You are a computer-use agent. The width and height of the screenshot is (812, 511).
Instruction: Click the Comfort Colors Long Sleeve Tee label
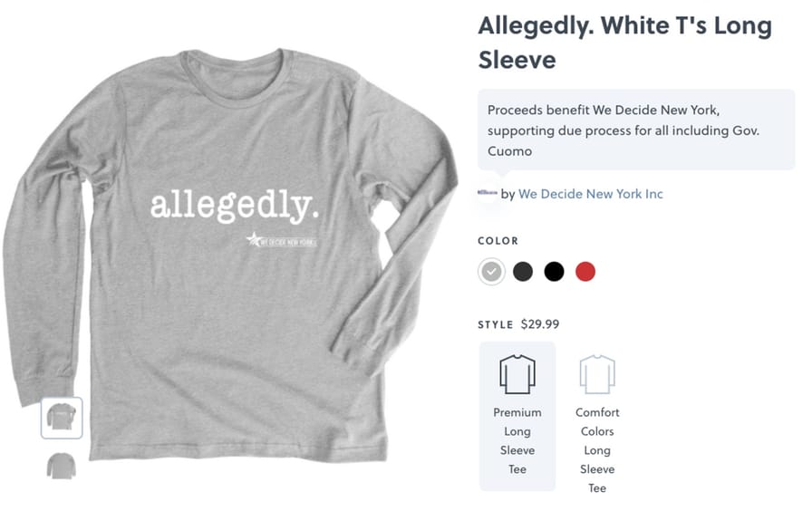(x=597, y=450)
